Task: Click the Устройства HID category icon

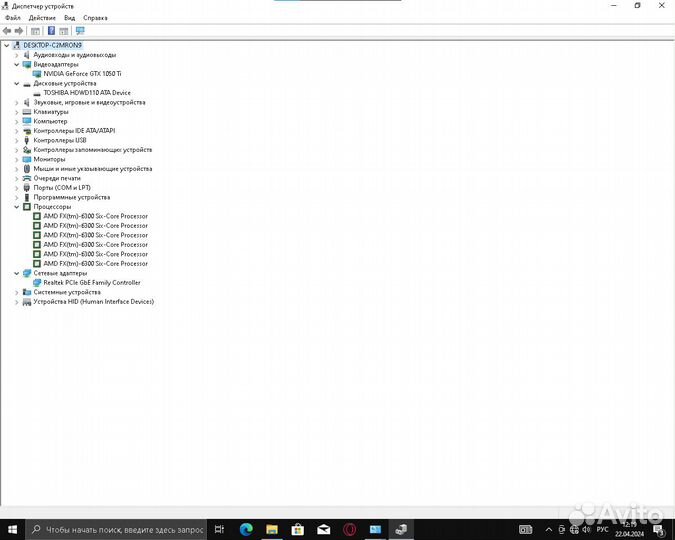Action: (27, 302)
